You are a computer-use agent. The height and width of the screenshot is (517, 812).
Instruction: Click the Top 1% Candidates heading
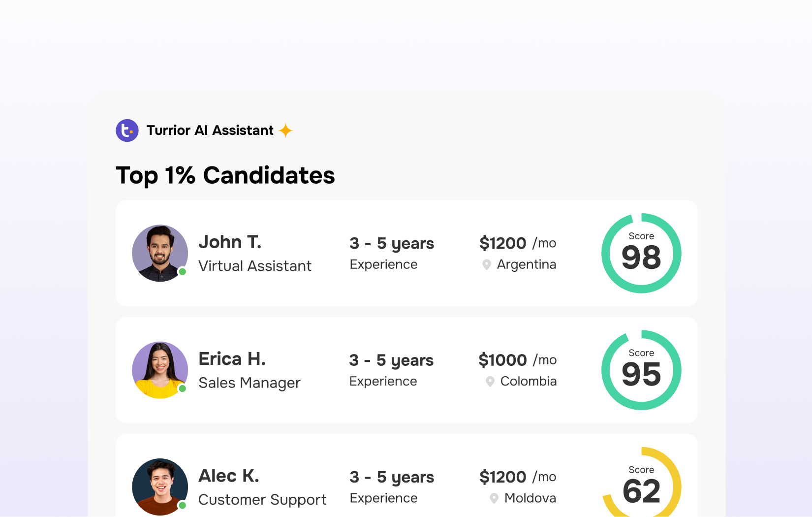[225, 176]
